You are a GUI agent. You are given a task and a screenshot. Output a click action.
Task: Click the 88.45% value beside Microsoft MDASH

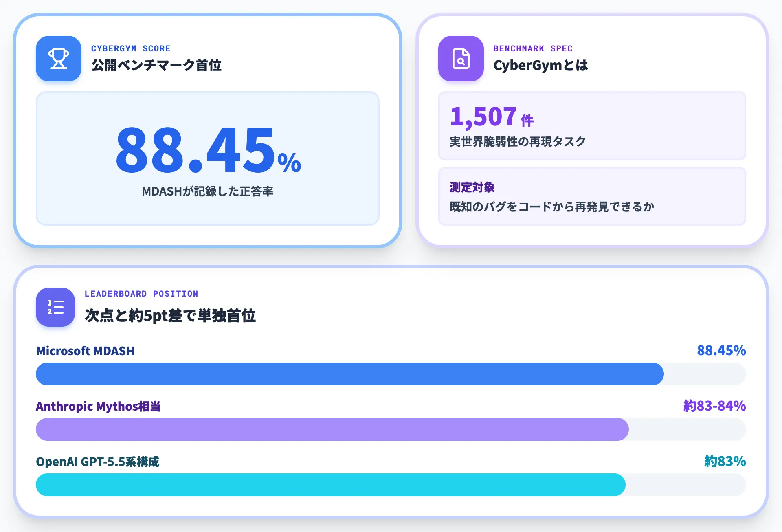coord(721,350)
